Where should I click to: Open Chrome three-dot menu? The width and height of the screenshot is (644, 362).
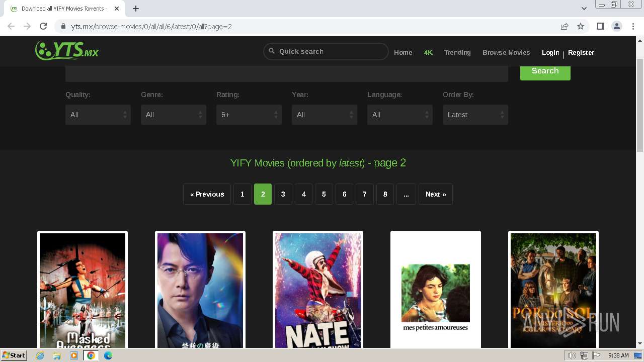[x=633, y=26]
